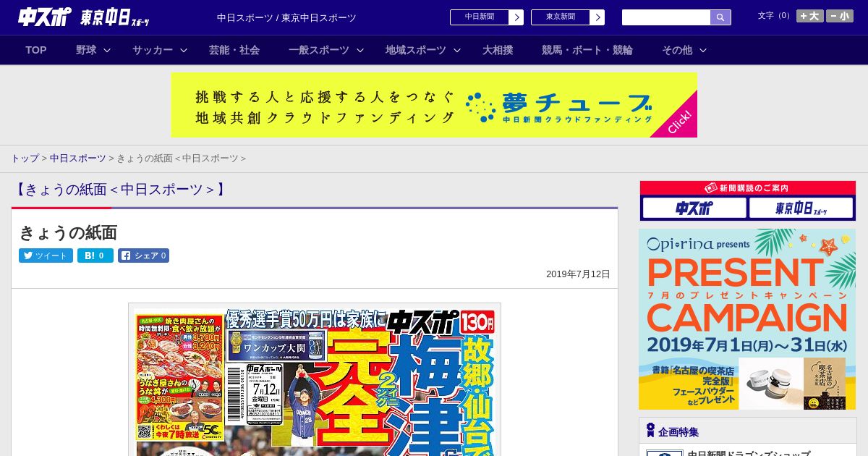Click the magnifier search button
868x456 pixels.
click(720, 17)
